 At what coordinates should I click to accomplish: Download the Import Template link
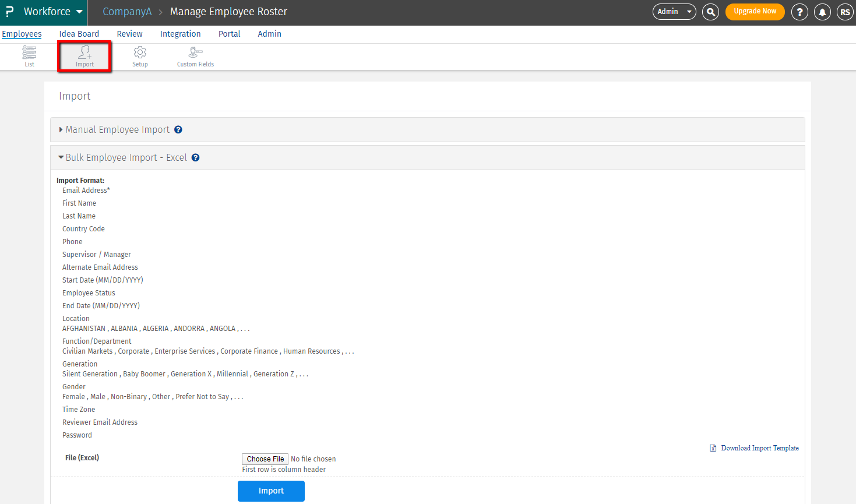coord(760,448)
